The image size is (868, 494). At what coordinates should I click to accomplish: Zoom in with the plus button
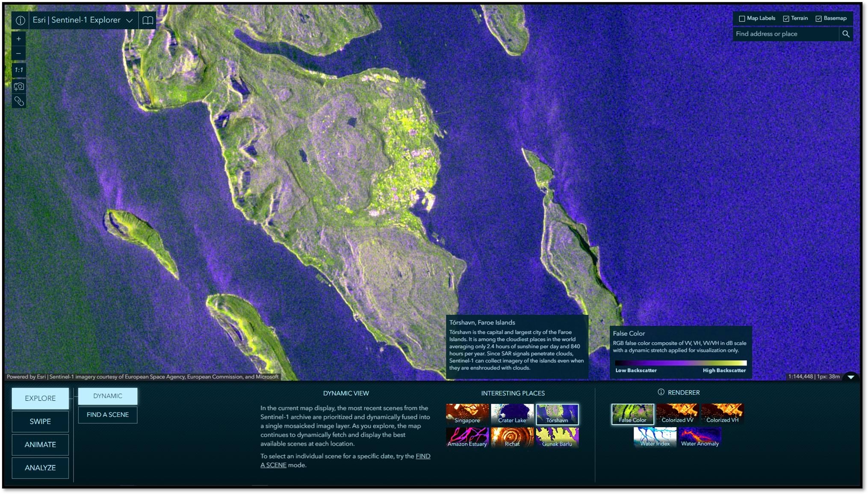tap(18, 39)
